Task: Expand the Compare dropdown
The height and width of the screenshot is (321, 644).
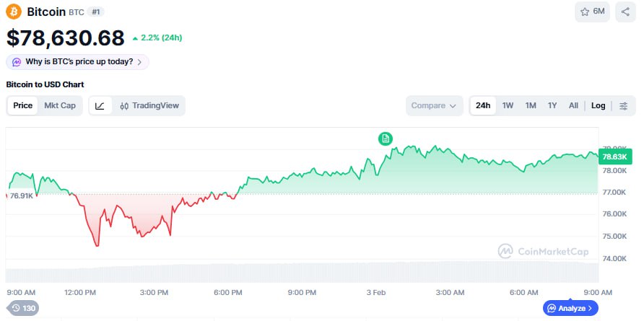Action: [433, 105]
